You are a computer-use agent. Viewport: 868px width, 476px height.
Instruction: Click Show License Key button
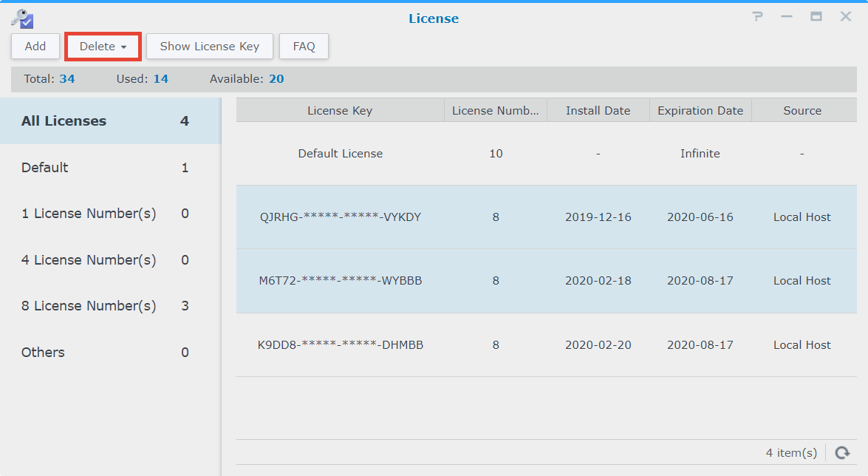point(209,46)
